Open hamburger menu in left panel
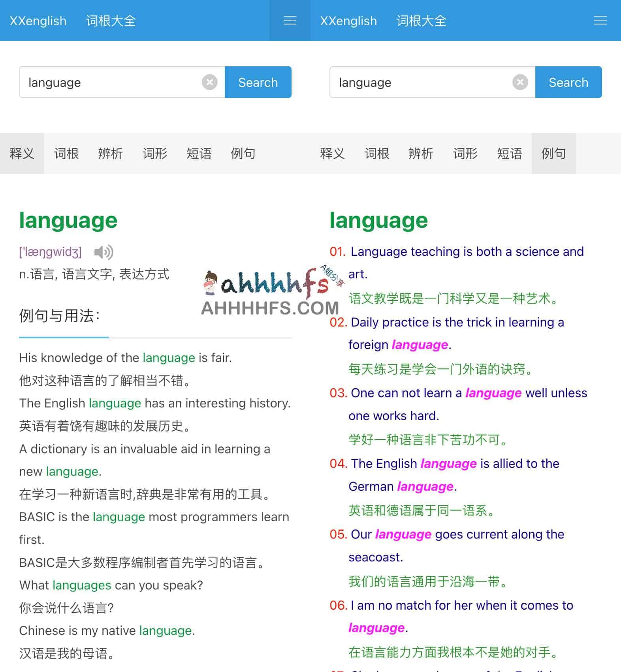The image size is (621, 672). point(290,21)
